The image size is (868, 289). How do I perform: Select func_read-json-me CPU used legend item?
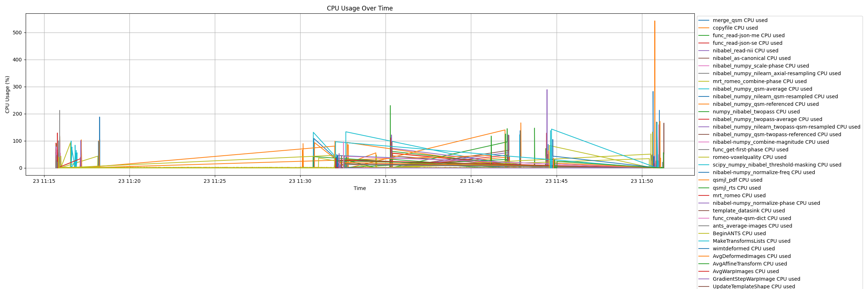(741, 35)
